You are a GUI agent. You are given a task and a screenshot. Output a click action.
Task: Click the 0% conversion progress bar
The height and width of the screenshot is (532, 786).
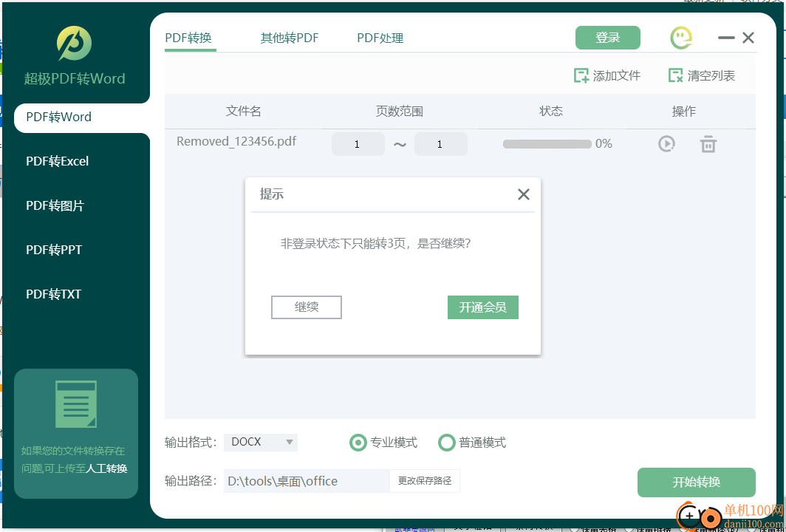547,144
